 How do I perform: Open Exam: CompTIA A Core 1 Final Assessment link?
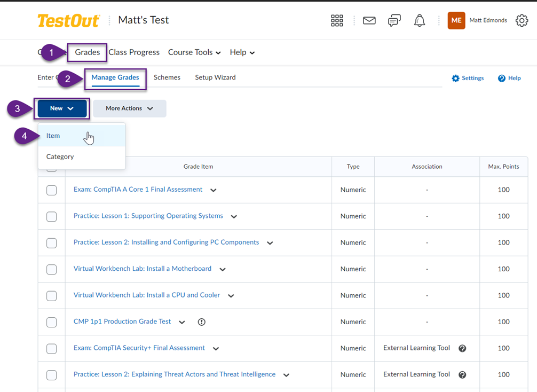point(138,190)
